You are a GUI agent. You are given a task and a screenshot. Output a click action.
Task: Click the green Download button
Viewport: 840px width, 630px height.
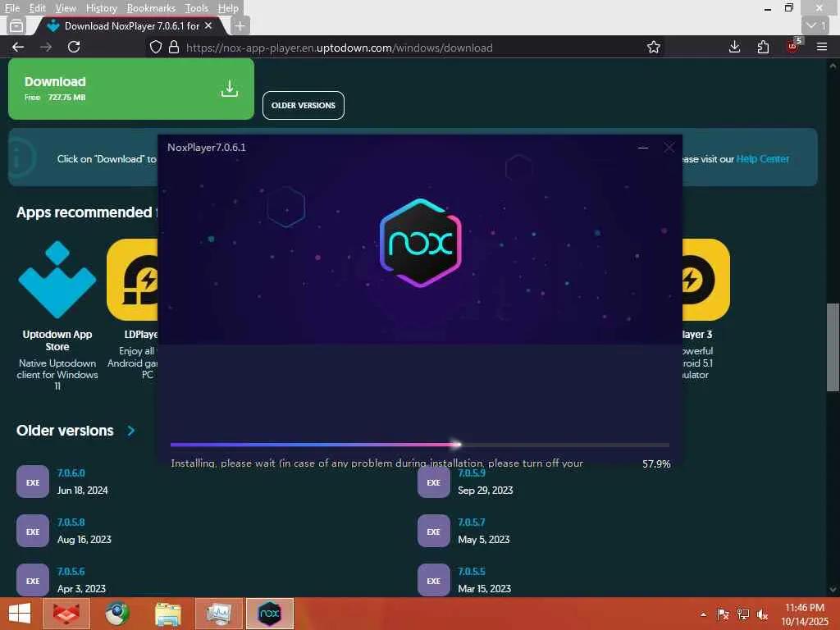(130, 89)
